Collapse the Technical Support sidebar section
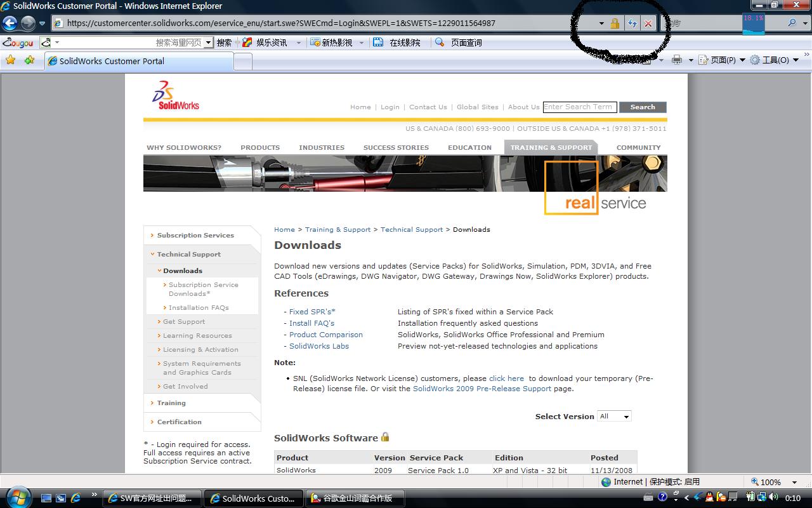Viewport: 812px width, 508px height. 189,254
